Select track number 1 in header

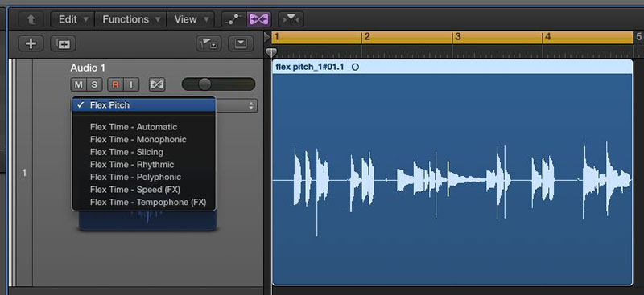(24, 173)
